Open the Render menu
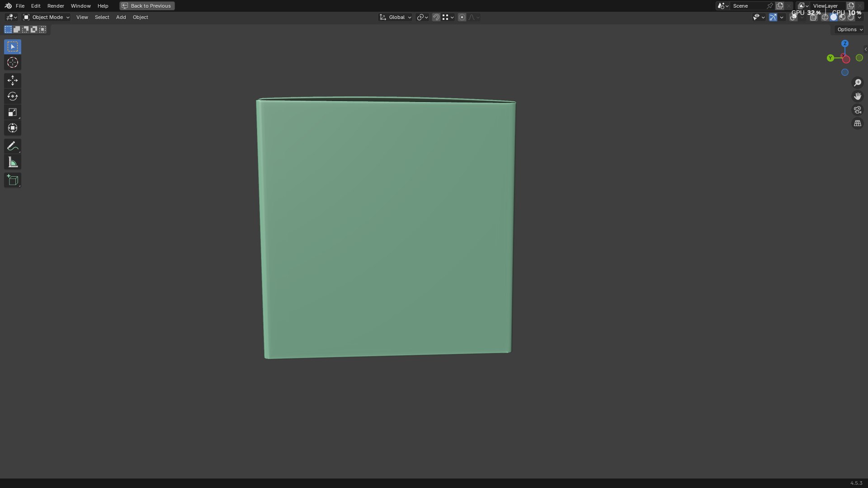Viewport: 868px width, 488px height. click(x=56, y=6)
